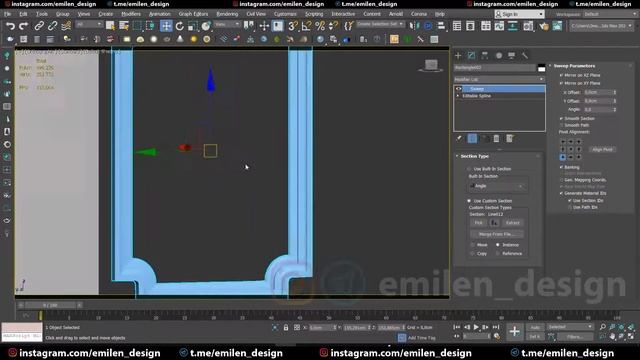Select the Instance radio option
The height and width of the screenshot is (360, 640).
498,245
